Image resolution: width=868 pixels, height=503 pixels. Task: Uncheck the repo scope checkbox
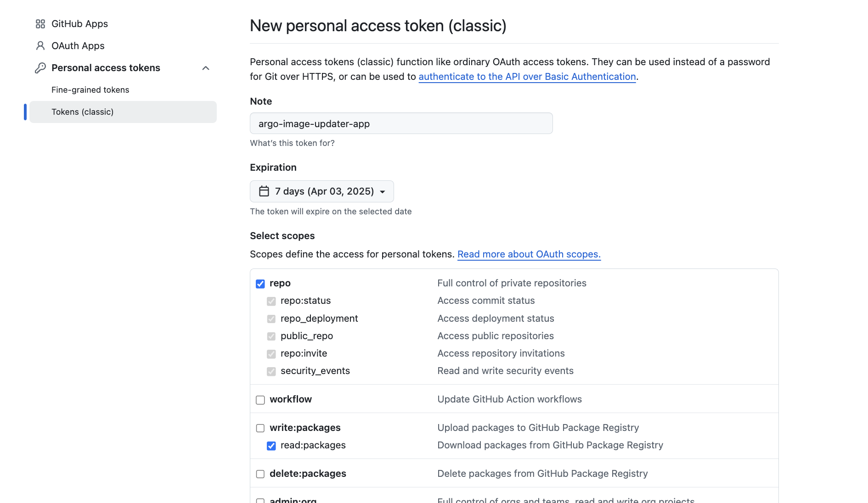(x=260, y=284)
